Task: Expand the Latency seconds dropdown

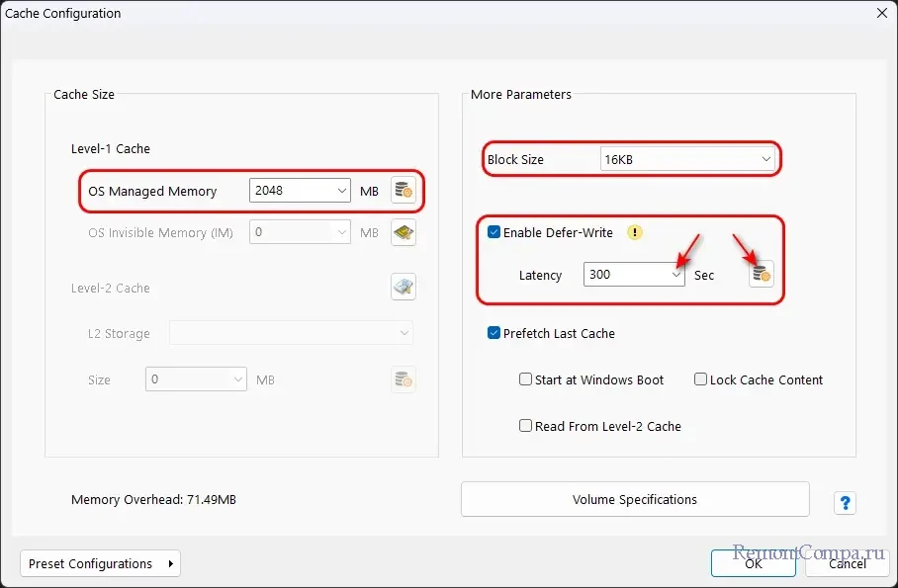Action: [676, 276]
